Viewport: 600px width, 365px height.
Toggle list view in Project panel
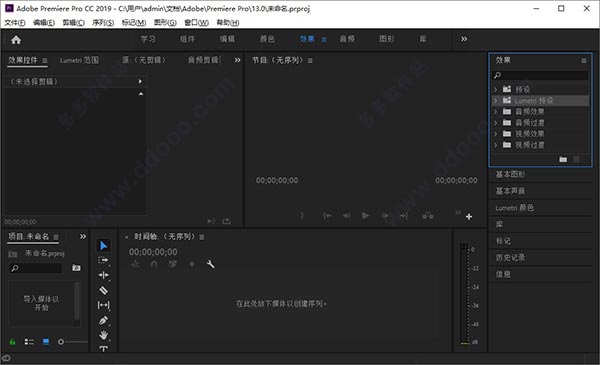29,342
